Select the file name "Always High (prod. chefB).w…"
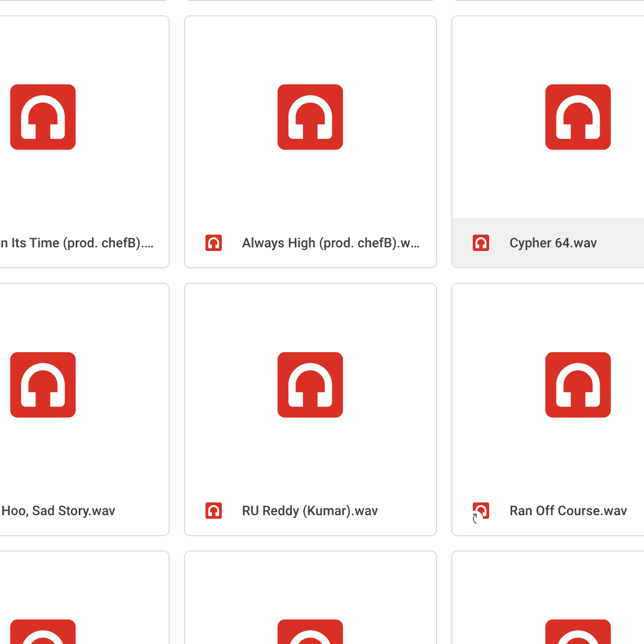The width and height of the screenshot is (644, 644). 331,243
